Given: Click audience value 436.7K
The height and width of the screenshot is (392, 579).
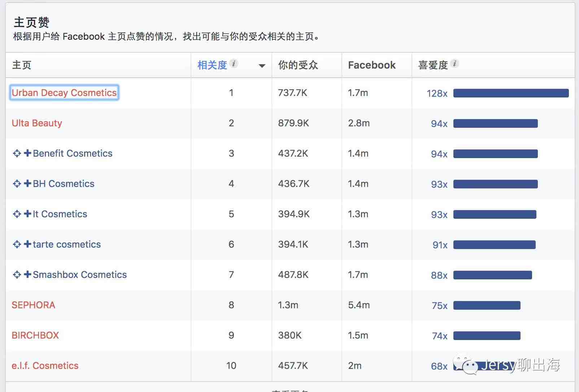Looking at the screenshot, I should [294, 184].
